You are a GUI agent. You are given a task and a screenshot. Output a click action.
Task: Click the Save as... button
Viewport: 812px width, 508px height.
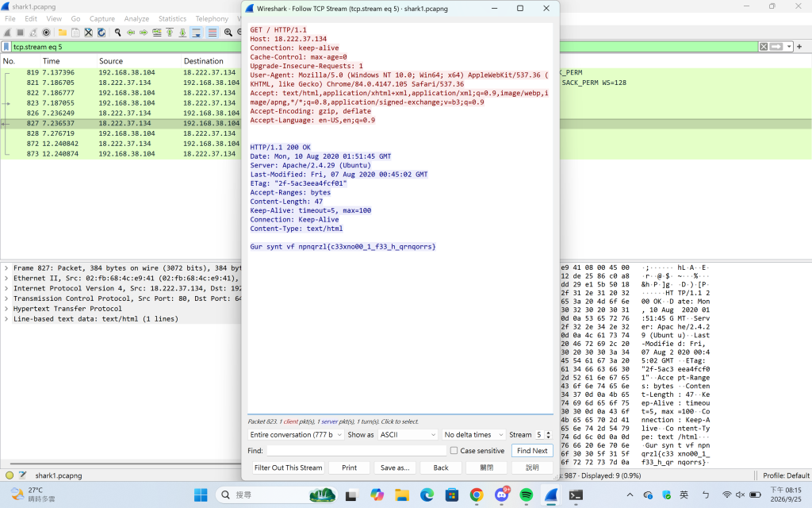(395, 468)
